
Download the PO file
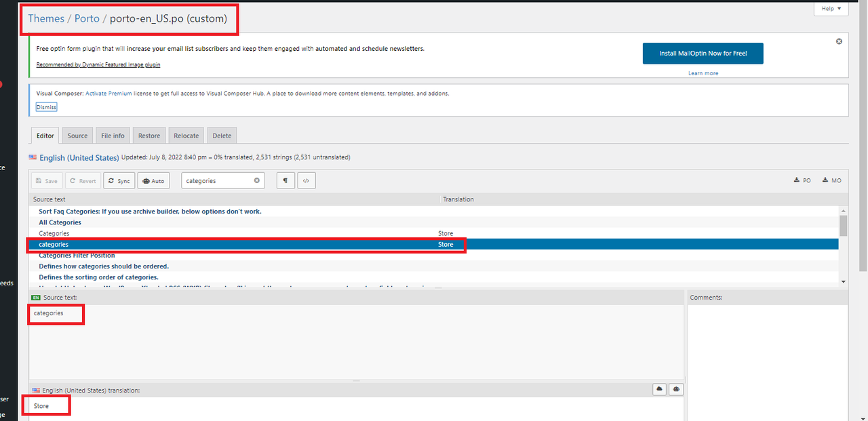[x=802, y=180]
